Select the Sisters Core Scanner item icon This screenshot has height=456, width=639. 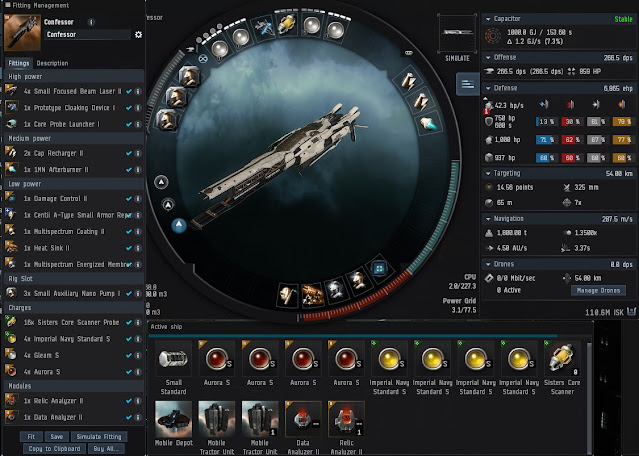(562, 359)
